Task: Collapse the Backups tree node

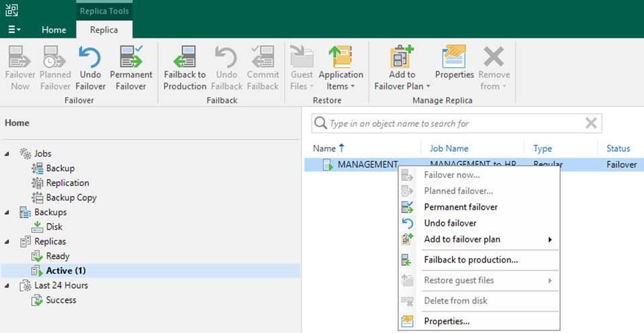Action: [x=7, y=212]
